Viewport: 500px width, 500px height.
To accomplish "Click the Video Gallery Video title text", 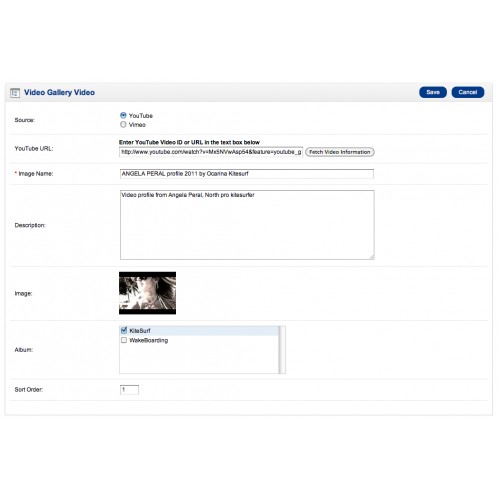I will coord(59,92).
